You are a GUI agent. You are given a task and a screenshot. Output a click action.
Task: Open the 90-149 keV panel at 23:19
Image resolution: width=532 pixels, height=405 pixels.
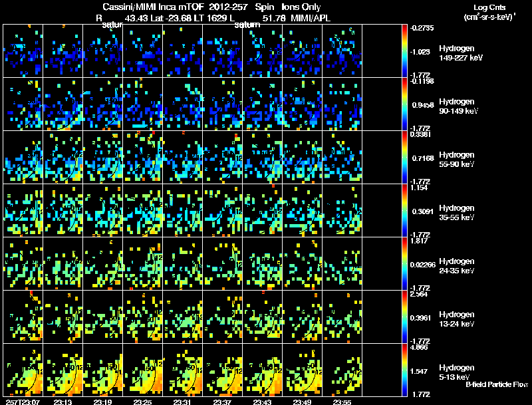click(x=103, y=104)
